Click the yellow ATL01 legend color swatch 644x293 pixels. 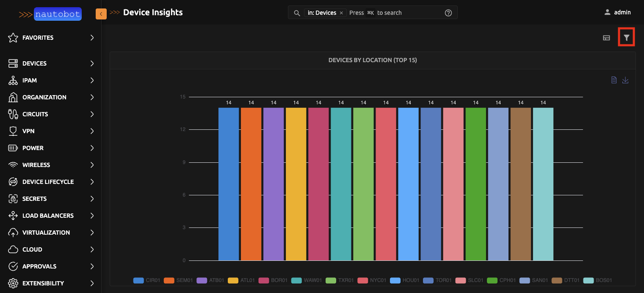(232, 280)
